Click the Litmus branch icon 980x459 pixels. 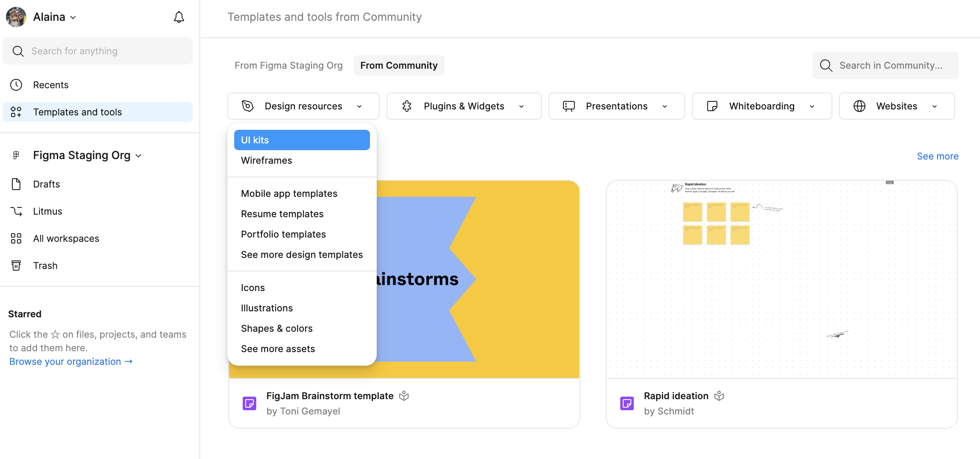click(x=16, y=211)
